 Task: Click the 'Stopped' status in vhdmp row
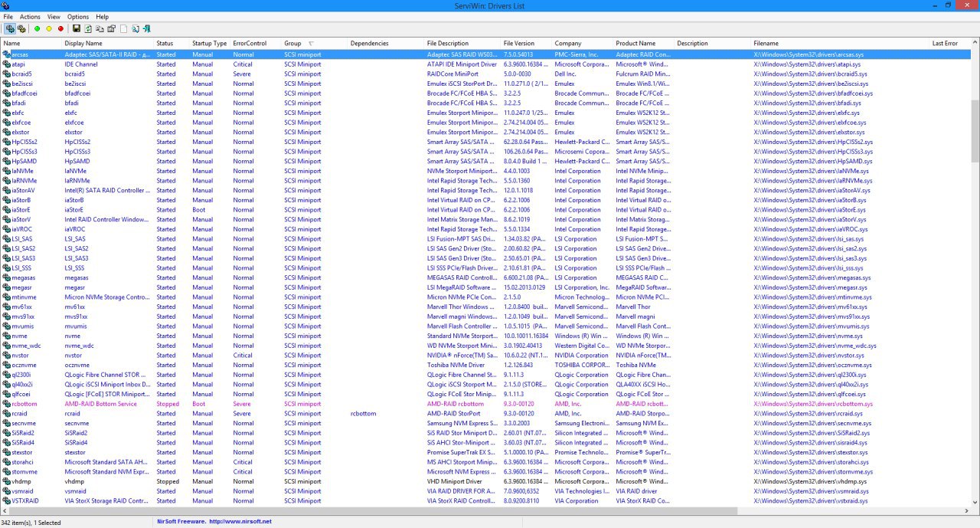(168, 482)
